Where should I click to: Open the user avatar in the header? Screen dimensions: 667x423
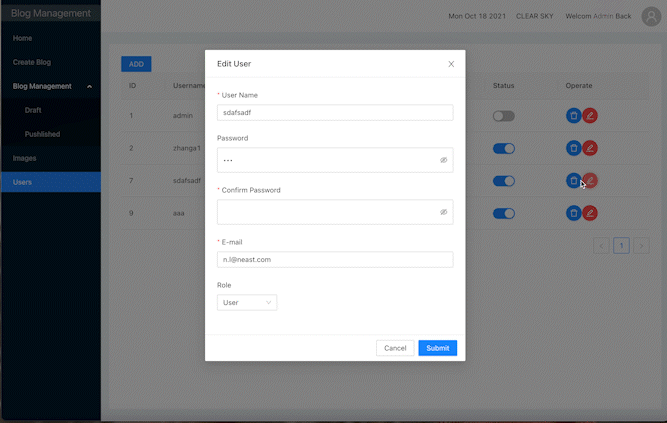(650, 16)
